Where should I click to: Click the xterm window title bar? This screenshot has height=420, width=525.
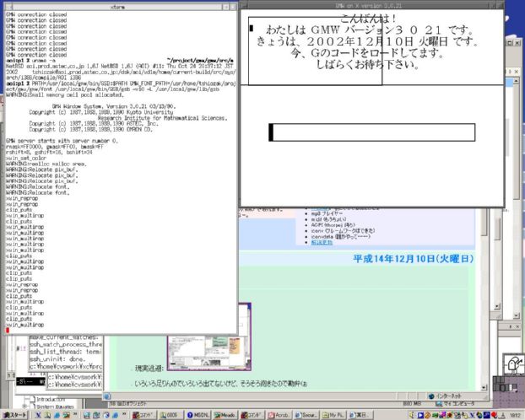(x=117, y=7)
